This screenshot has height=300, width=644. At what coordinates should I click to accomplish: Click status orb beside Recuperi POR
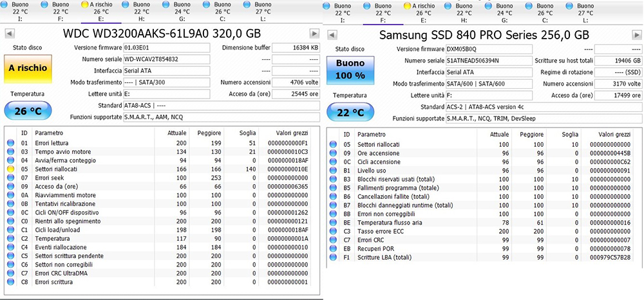tap(333, 248)
